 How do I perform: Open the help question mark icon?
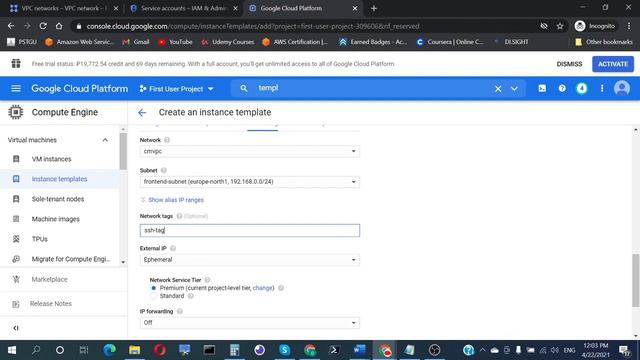tap(562, 88)
